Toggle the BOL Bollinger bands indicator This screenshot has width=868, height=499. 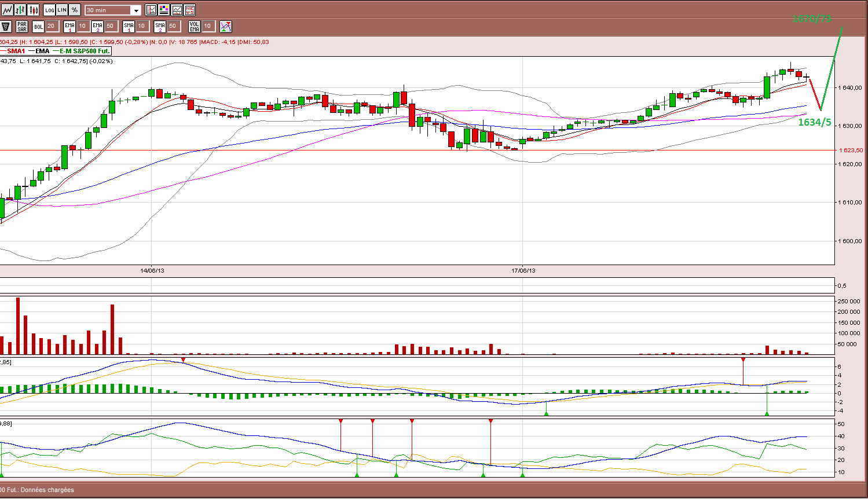[x=38, y=26]
